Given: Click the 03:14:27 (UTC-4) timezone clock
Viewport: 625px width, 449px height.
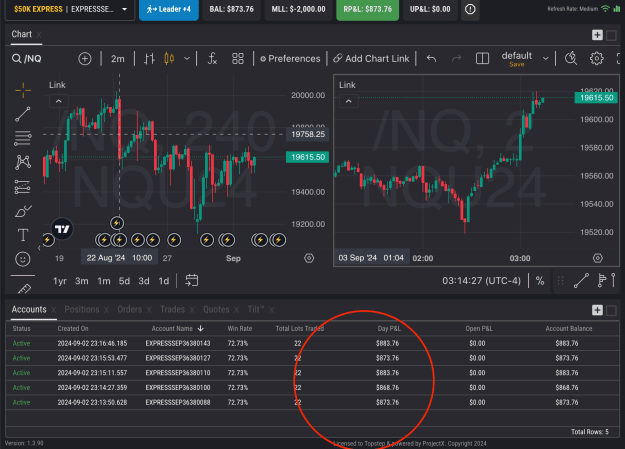Looking at the screenshot, I should coord(482,281).
